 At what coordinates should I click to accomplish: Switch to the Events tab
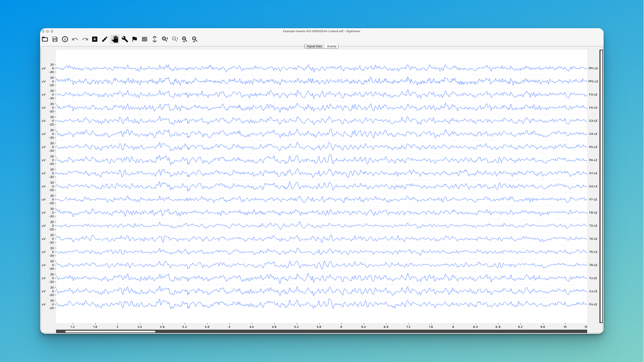pyautogui.click(x=332, y=46)
